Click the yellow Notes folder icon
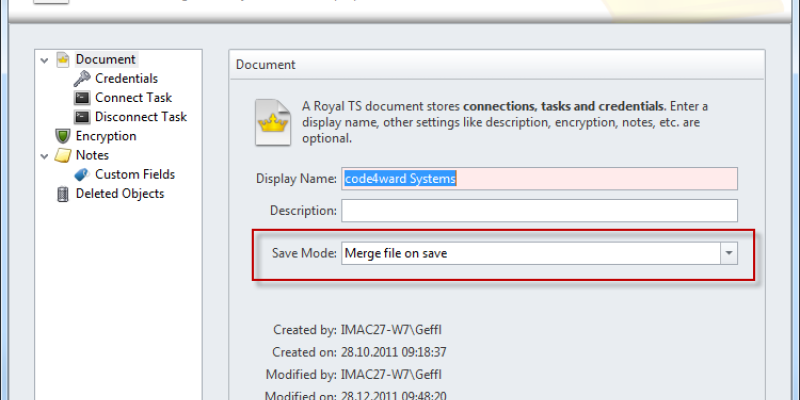The height and width of the screenshot is (400, 800). tap(63, 156)
